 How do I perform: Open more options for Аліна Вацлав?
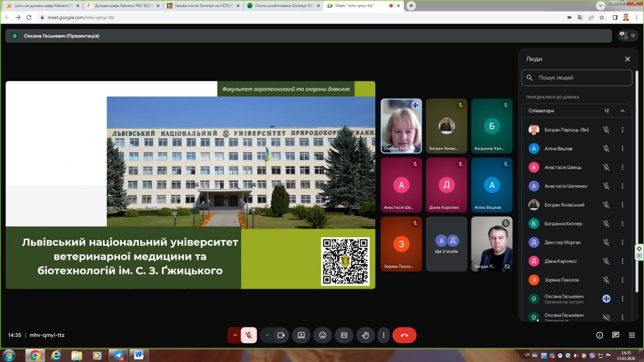tap(622, 149)
